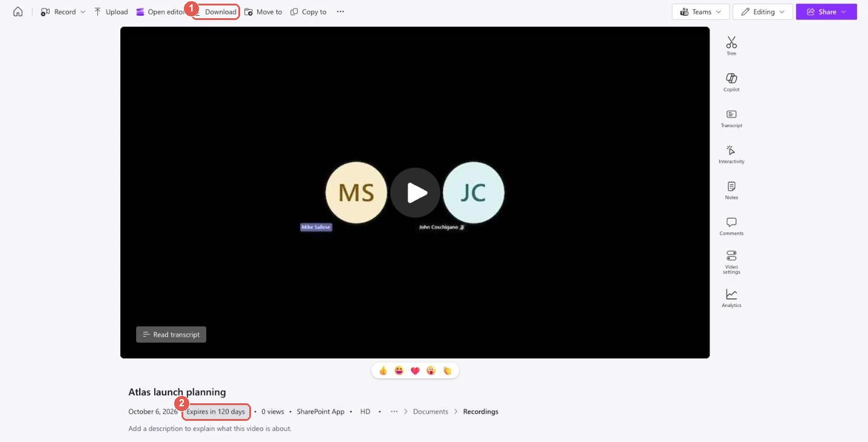
Task: Open the Copilot panel
Action: click(x=731, y=82)
